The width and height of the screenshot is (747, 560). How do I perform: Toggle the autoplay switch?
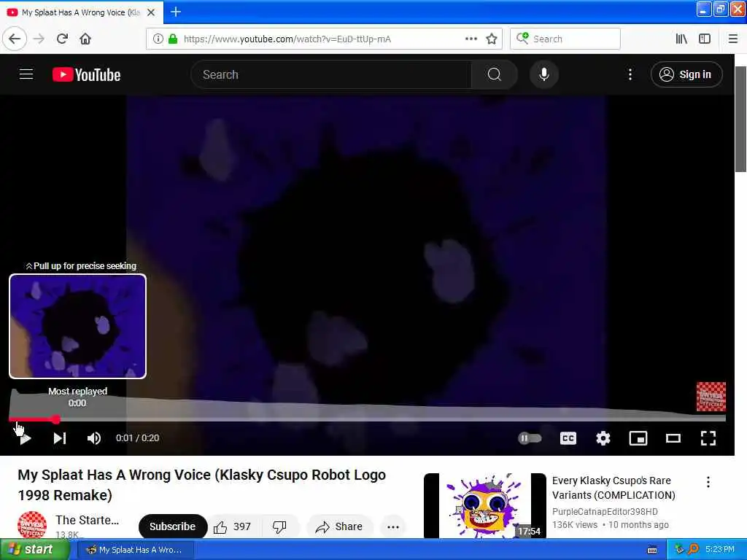530,438
